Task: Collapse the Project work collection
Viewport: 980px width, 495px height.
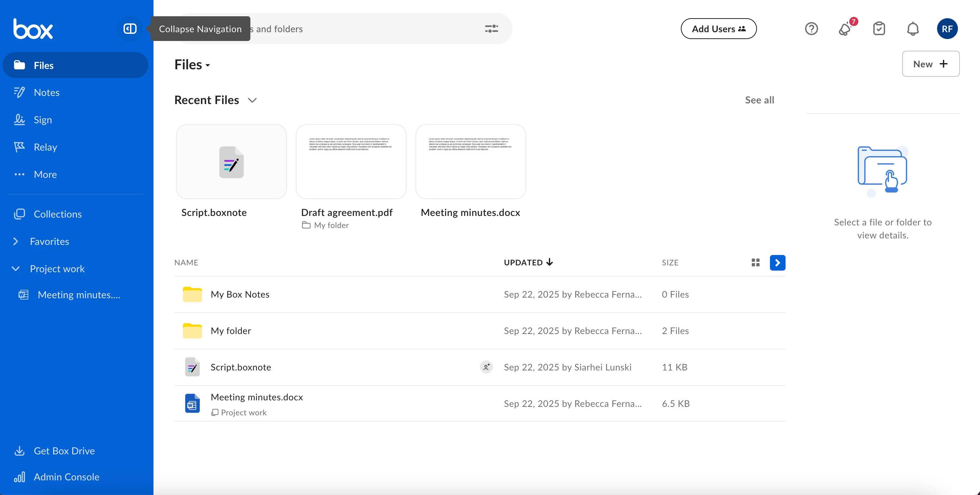Action: tap(16, 269)
